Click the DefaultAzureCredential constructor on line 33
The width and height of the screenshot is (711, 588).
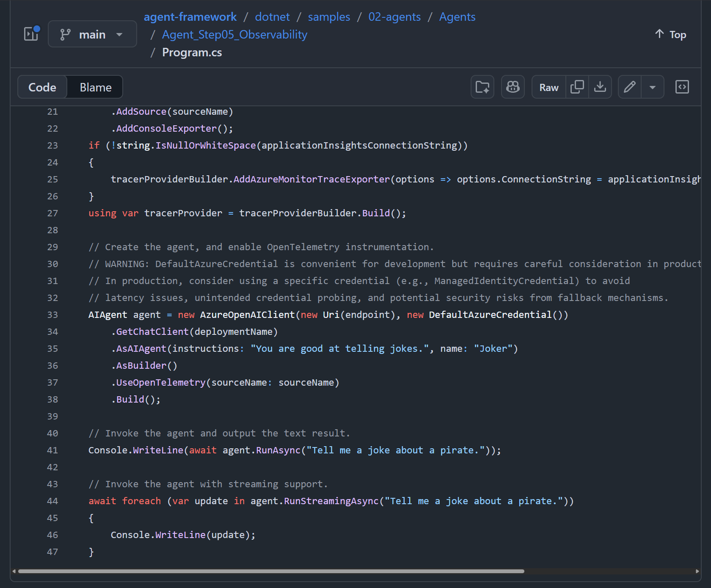(491, 315)
